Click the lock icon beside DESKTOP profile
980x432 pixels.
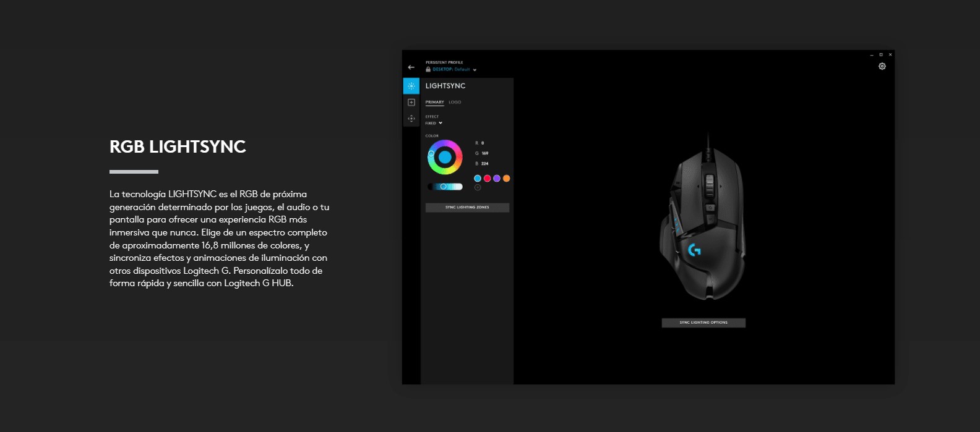[x=428, y=69]
